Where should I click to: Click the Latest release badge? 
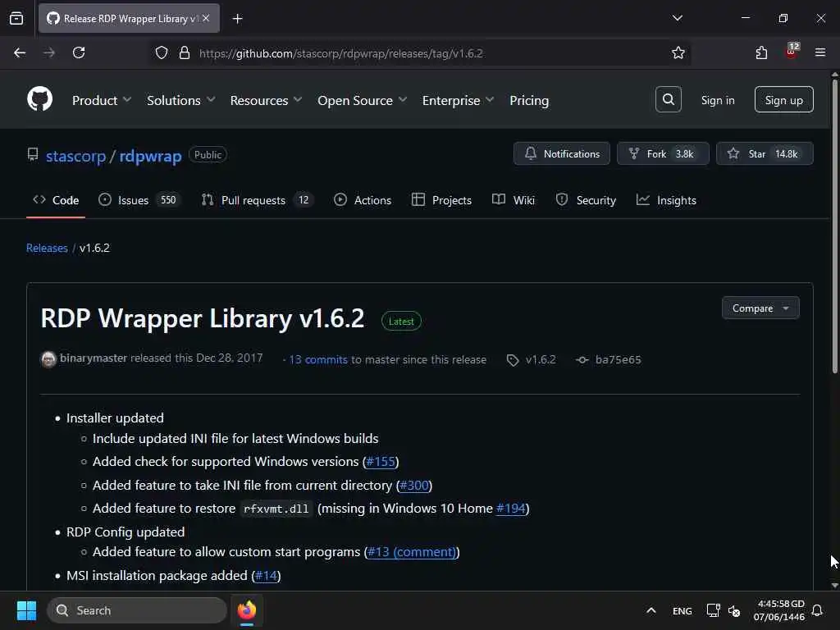401,322
